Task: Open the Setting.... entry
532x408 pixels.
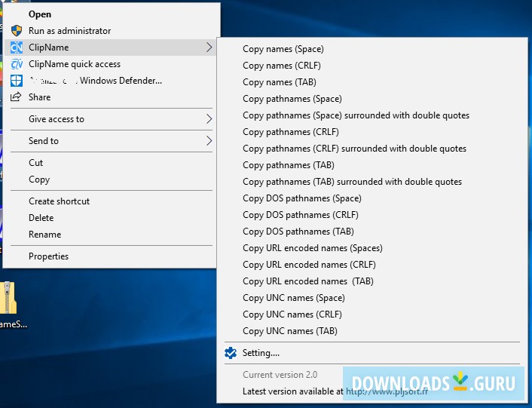Action: click(x=372, y=353)
